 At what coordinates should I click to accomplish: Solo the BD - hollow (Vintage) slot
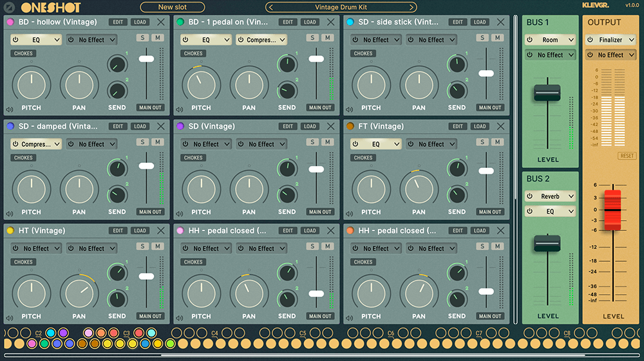click(143, 38)
